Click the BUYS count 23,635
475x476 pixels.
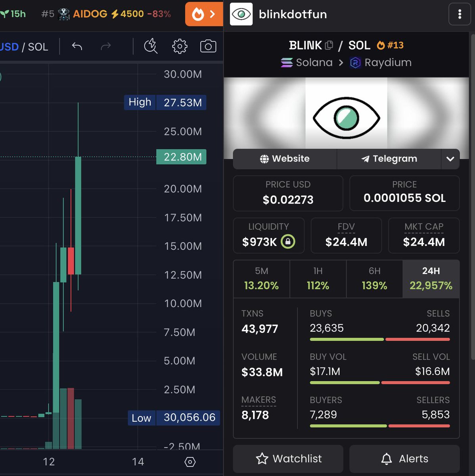coord(327,328)
